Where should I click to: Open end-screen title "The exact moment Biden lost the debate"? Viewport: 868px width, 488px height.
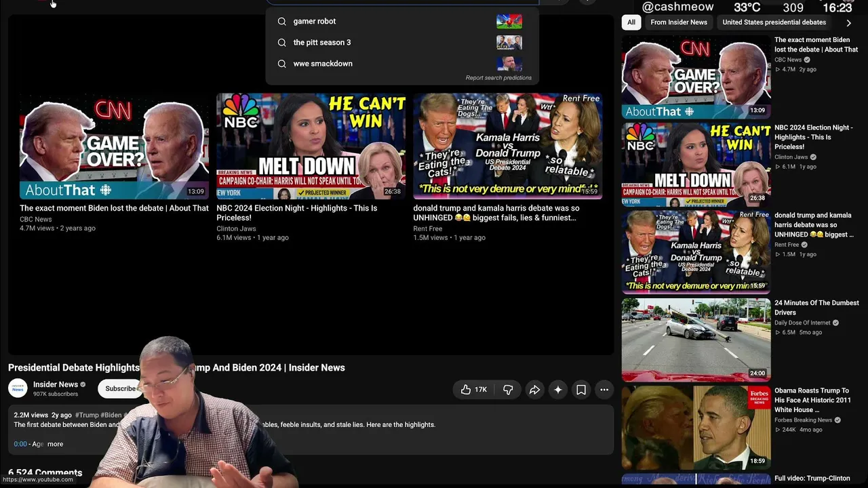(114, 208)
